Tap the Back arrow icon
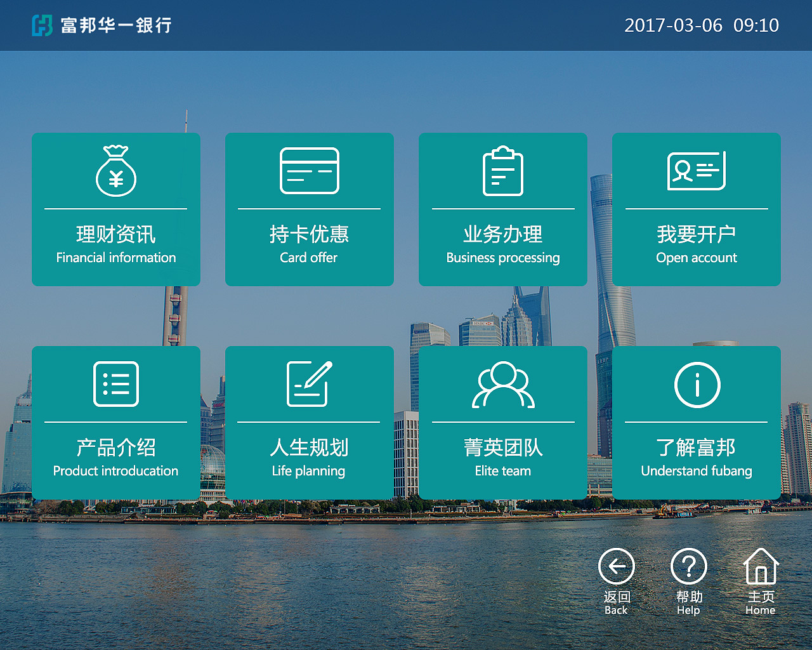Image resolution: width=812 pixels, height=650 pixels. tap(615, 566)
